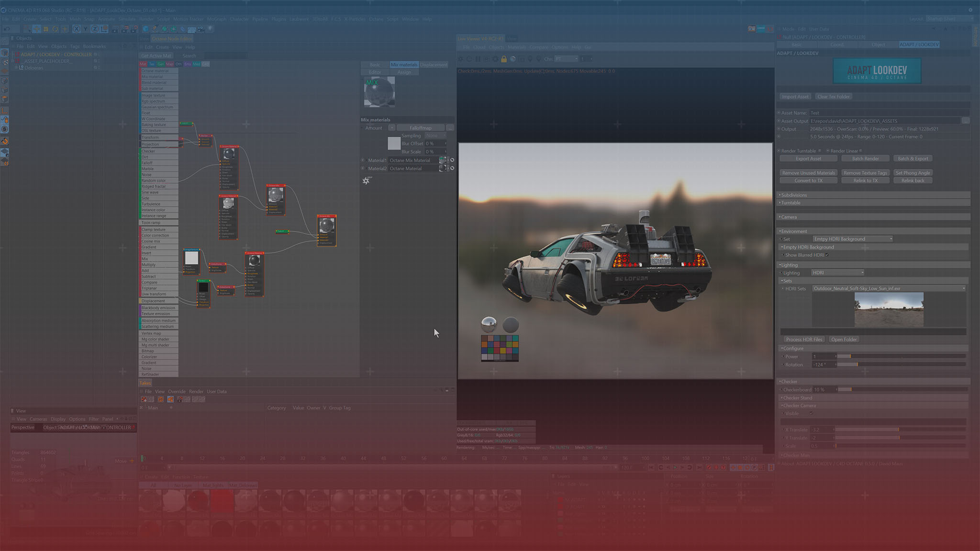Click the lock icon in the Live Viewer toolbar

(503, 59)
